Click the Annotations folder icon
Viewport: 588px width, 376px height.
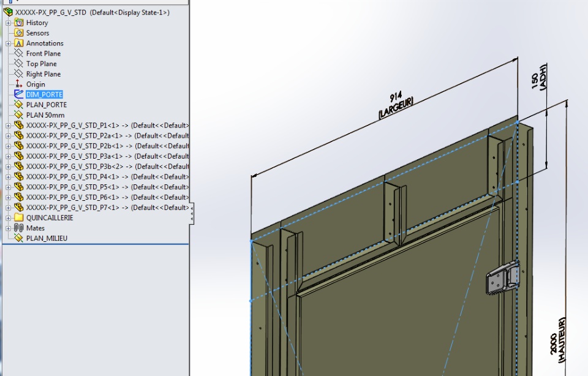(x=19, y=43)
